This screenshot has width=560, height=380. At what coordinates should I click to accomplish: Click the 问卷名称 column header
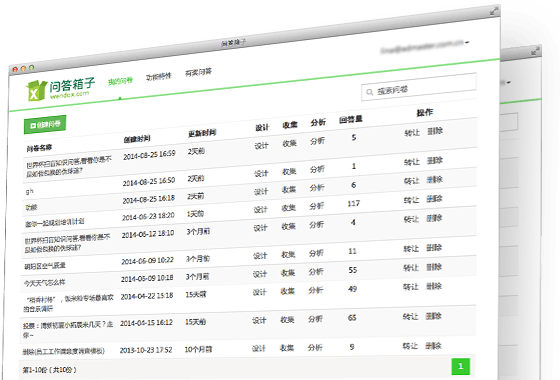[x=39, y=148]
